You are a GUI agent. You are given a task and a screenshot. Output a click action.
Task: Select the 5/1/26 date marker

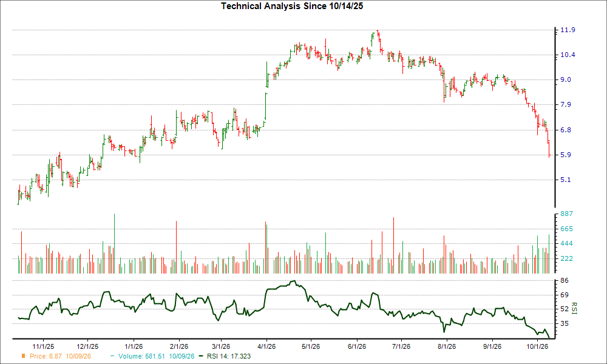click(311, 346)
